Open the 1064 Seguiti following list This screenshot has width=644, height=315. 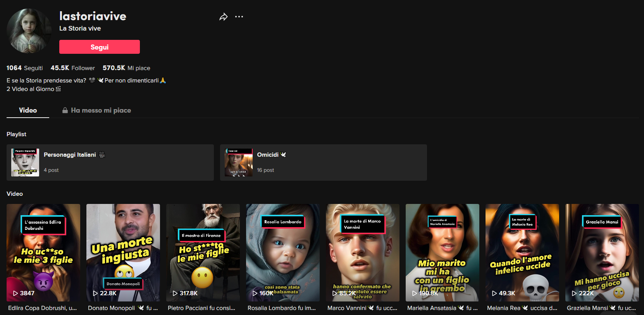pyautogui.click(x=24, y=68)
